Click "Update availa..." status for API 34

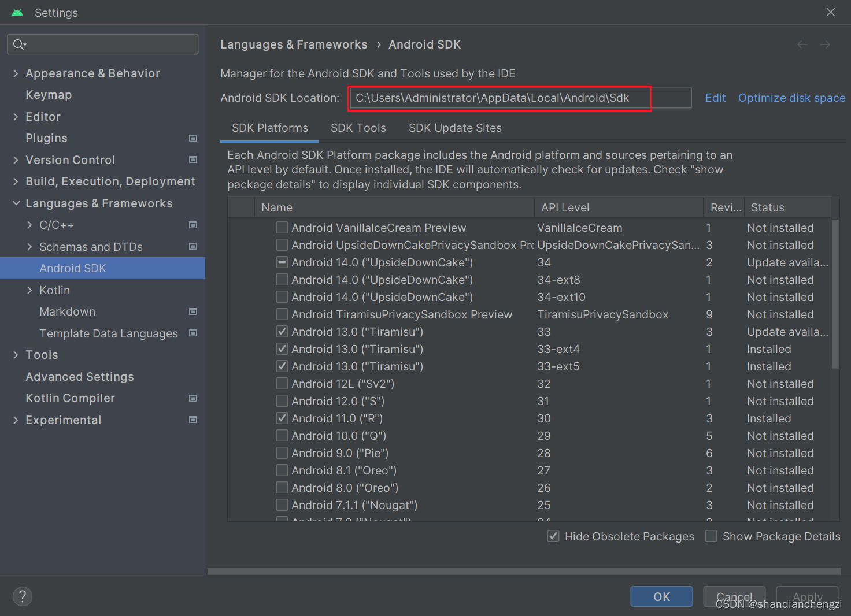787,262
